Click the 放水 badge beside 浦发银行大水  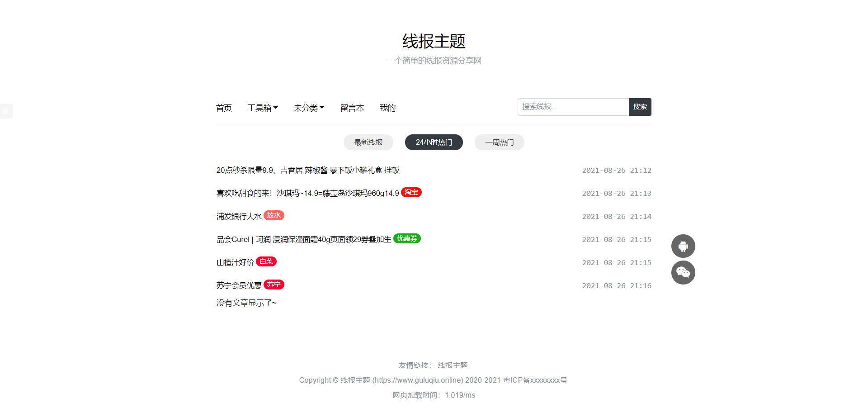pos(274,215)
